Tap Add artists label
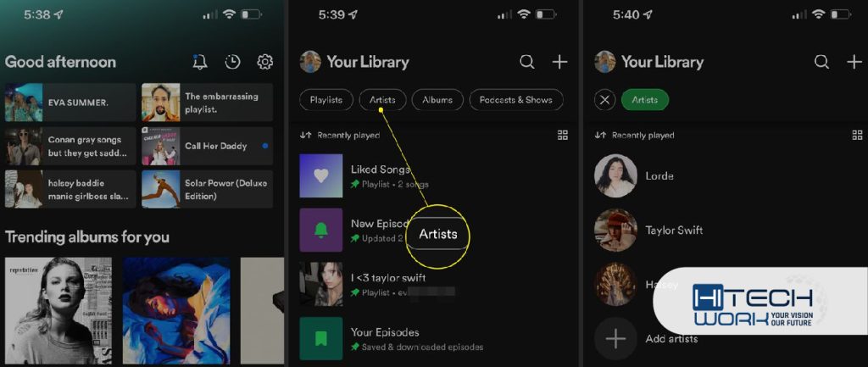 671,339
